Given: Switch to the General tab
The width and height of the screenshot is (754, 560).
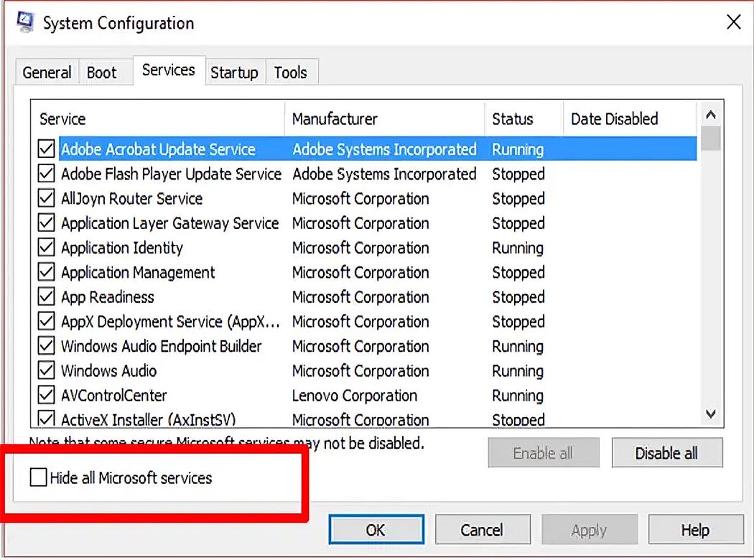Looking at the screenshot, I should coord(47,73).
